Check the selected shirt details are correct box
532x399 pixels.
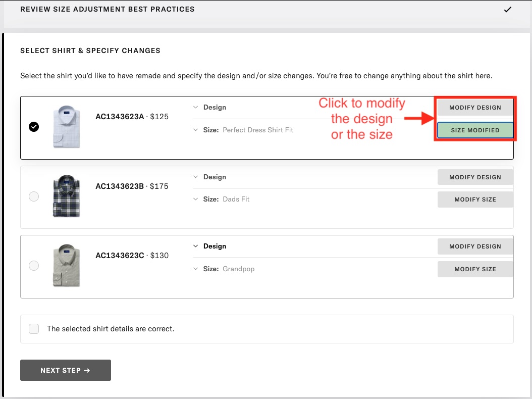(34, 329)
